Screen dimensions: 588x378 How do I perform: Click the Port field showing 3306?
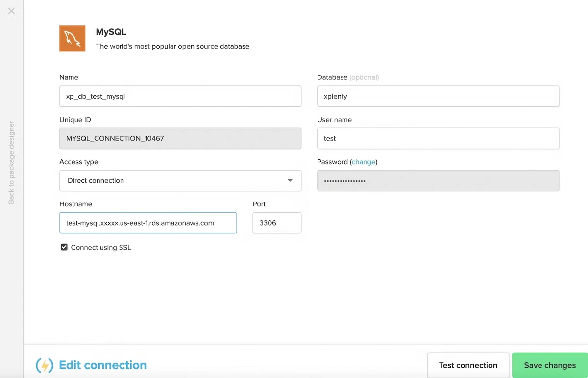(277, 223)
